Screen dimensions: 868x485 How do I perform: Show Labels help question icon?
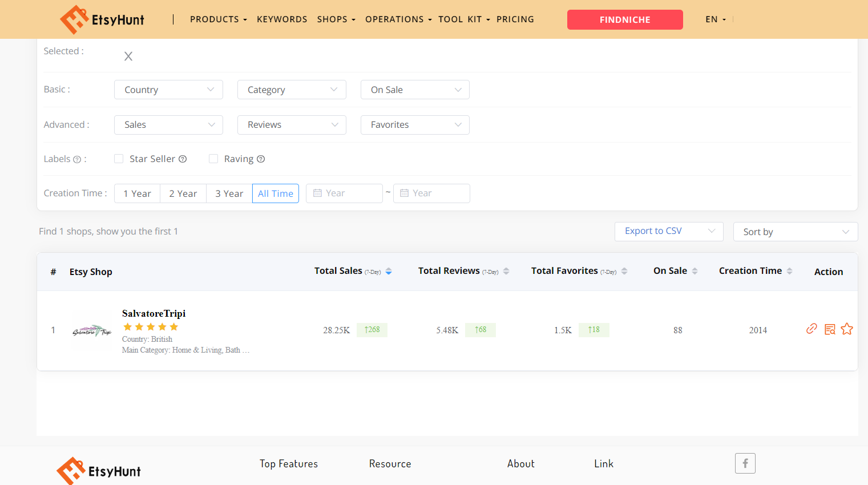pyautogui.click(x=77, y=160)
